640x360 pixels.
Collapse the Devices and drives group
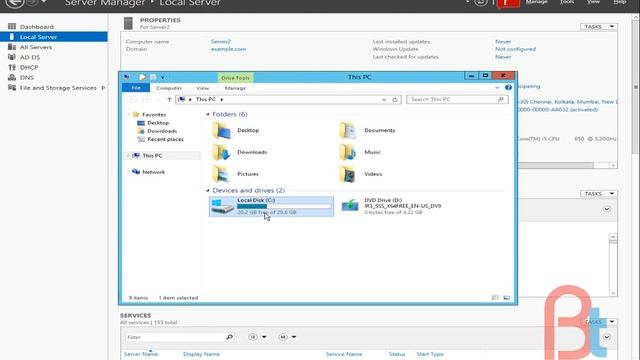(207, 191)
